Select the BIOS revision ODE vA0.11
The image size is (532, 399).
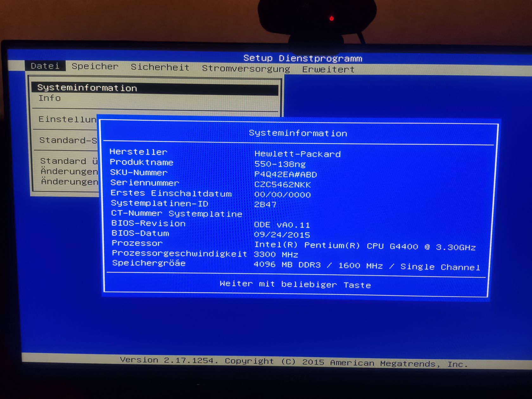click(x=282, y=225)
